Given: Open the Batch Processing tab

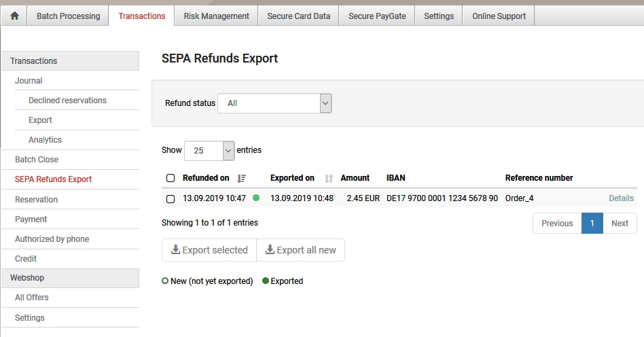Looking at the screenshot, I should click(68, 16).
